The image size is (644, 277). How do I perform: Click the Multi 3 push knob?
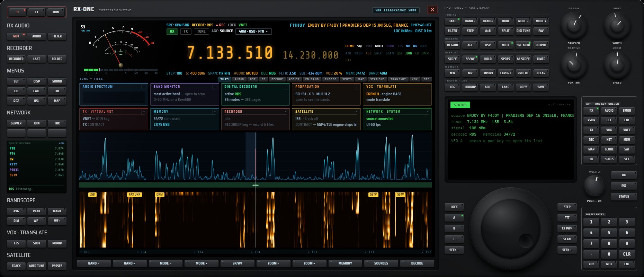(593, 186)
